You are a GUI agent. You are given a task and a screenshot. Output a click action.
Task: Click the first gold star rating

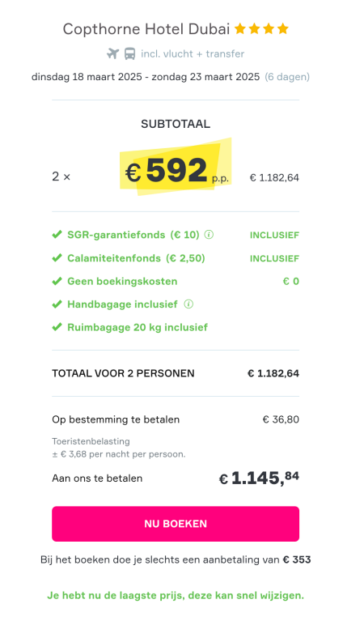point(239,28)
